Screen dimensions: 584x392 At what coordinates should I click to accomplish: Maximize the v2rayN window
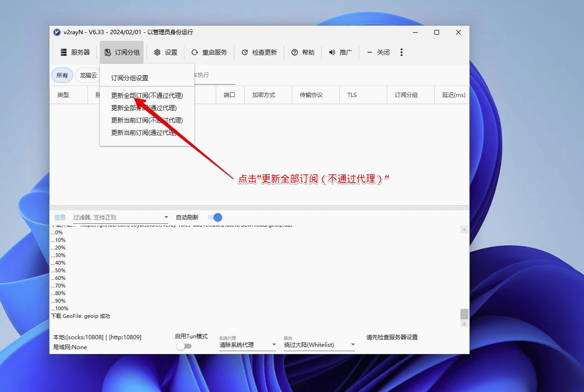click(437, 32)
